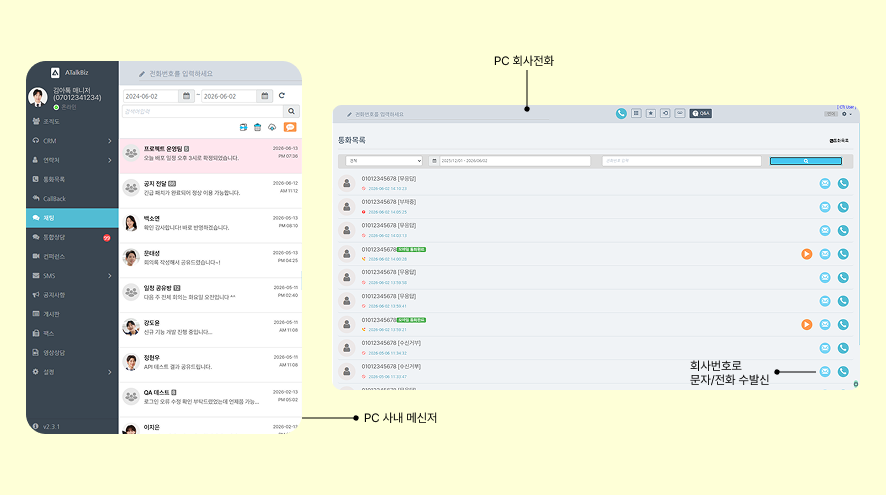Screen dimensions: 886x495
Task: Open 통화목록 in the messenger sidebar
Action: point(72,179)
